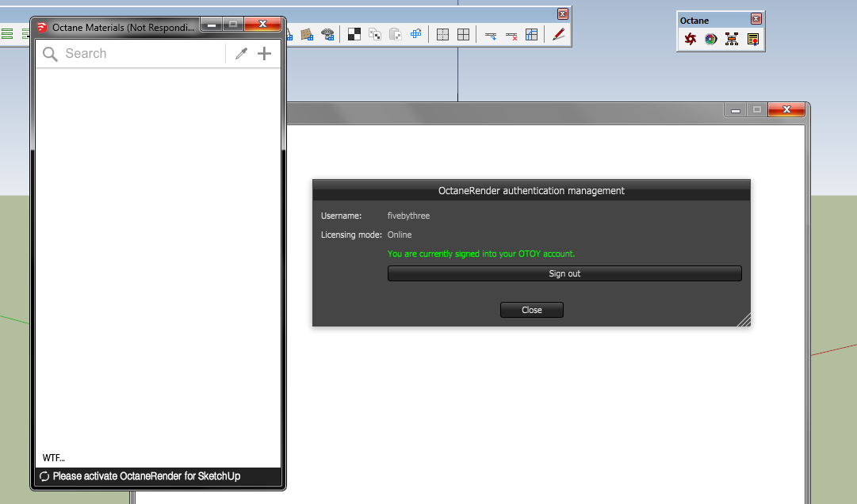Click 'Please activate OctaneRender for SketchUp' status text

pos(147,476)
